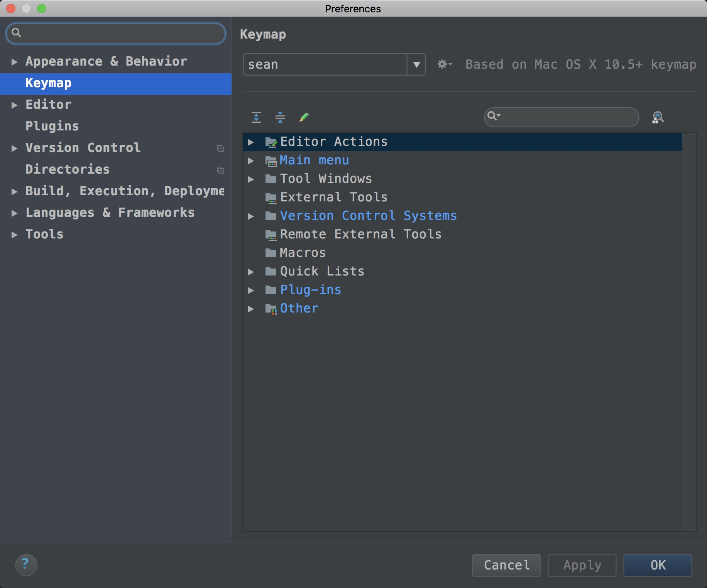Click the External Tools folder icon
Viewport: 707px width, 588px height.
click(271, 198)
